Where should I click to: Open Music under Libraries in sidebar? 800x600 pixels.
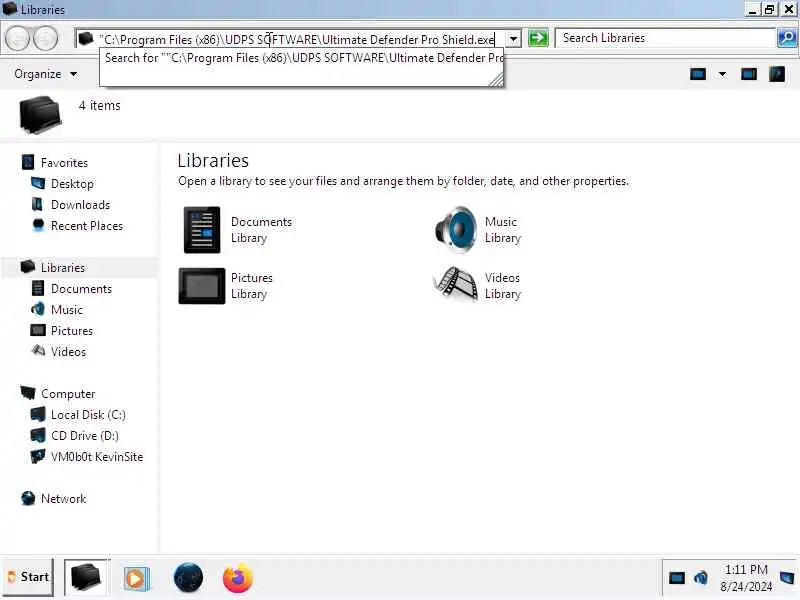(x=67, y=310)
